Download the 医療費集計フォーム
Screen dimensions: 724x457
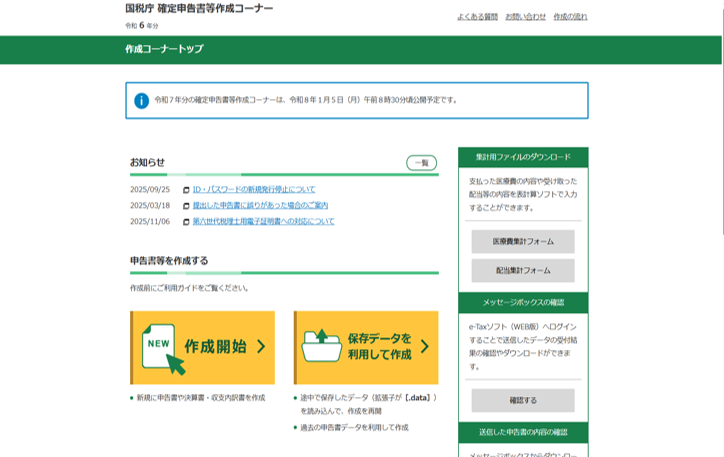[523, 241]
